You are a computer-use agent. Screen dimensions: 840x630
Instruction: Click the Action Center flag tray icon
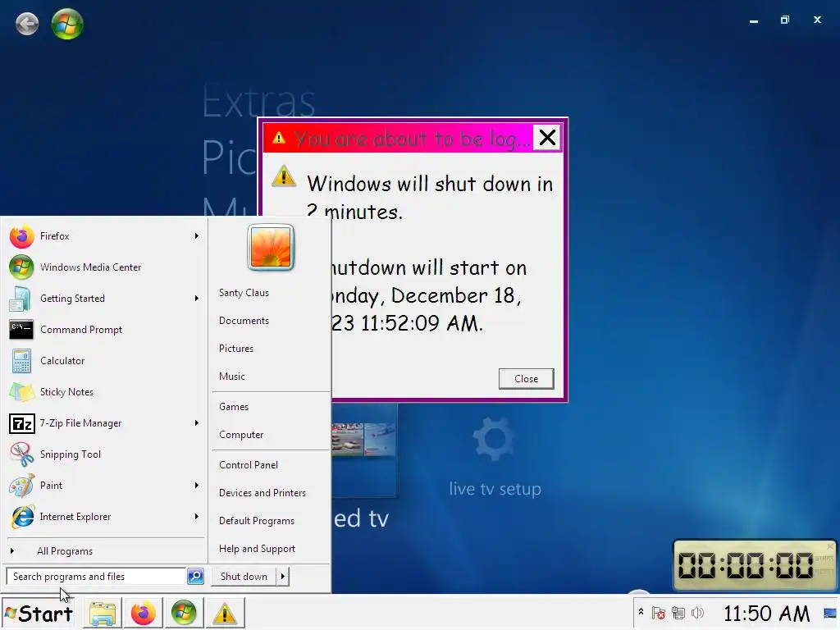pyautogui.click(x=659, y=613)
